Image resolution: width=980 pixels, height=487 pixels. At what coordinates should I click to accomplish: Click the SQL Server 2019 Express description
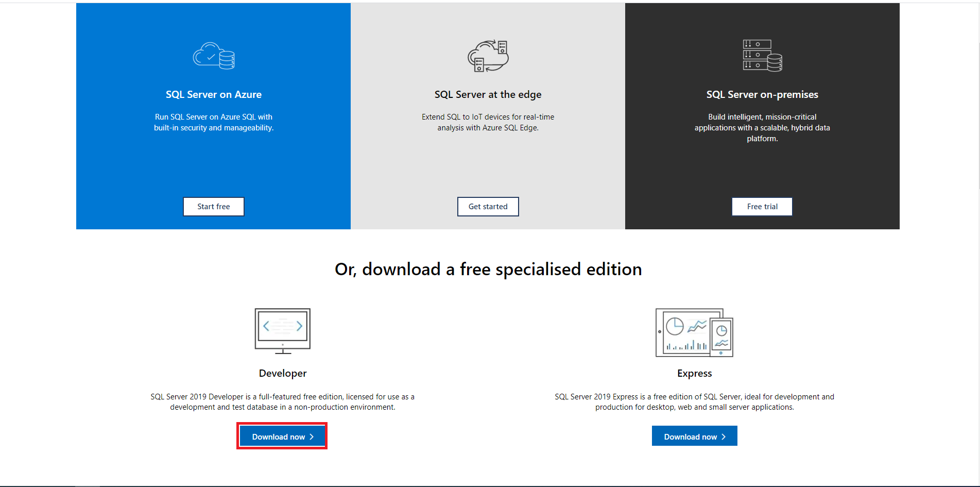point(694,402)
